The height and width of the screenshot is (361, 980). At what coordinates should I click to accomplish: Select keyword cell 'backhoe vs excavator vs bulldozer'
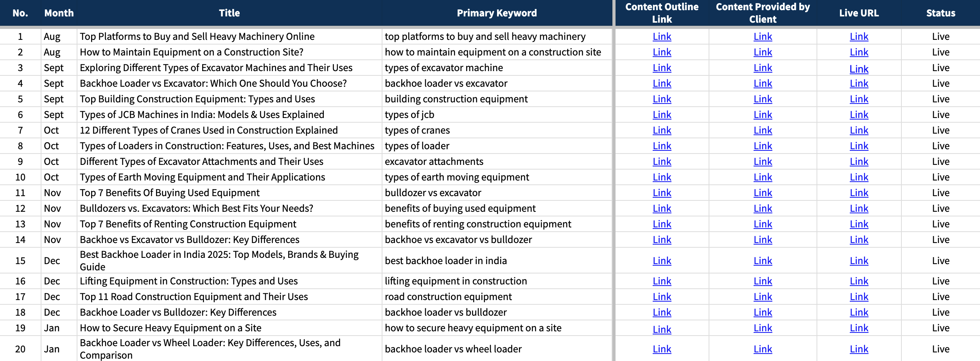[x=497, y=239]
